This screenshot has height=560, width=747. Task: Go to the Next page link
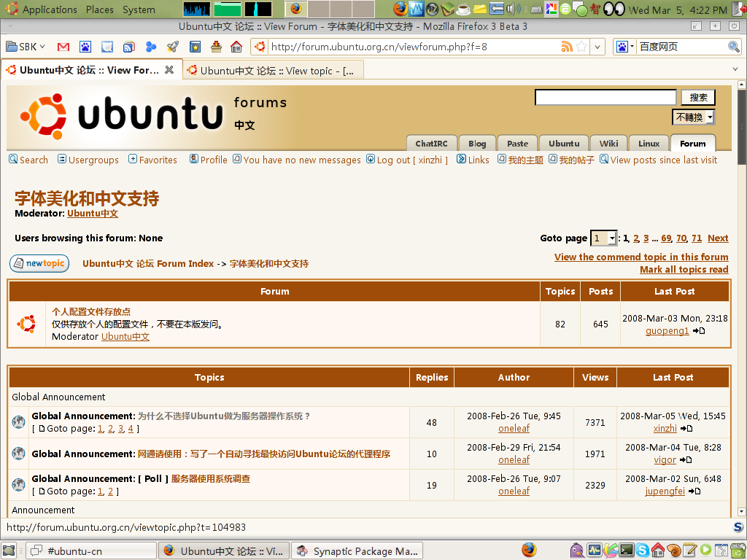(718, 238)
